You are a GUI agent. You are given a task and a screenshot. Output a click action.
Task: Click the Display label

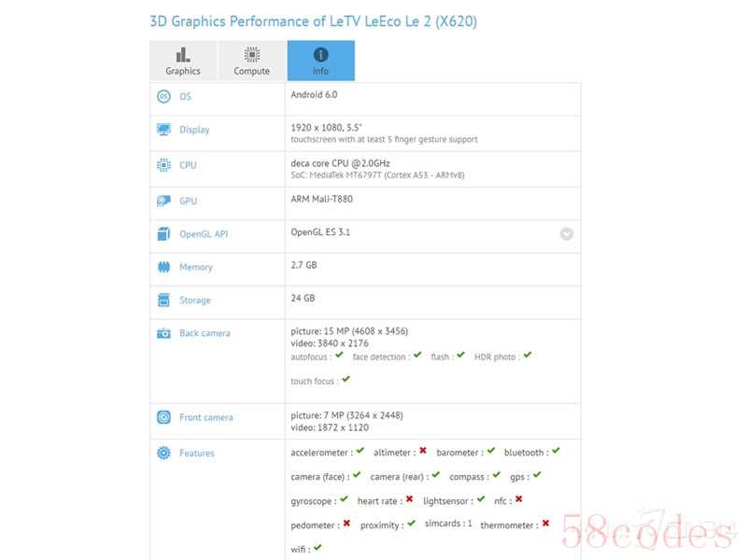pyautogui.click(x=194, y=130)
